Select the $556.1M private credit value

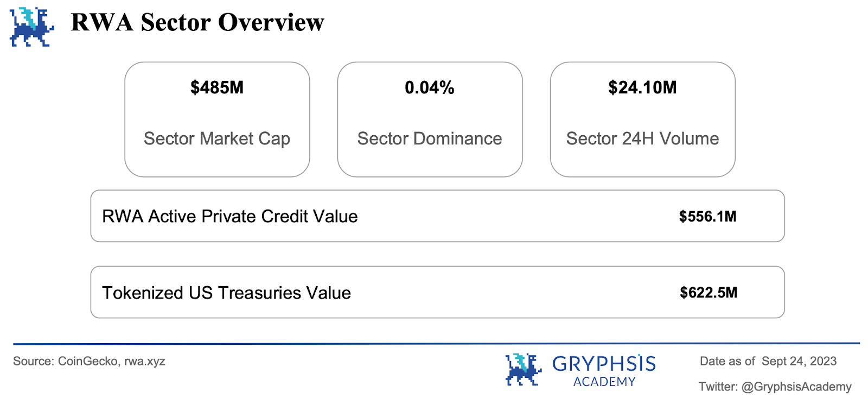pos(707,217)
